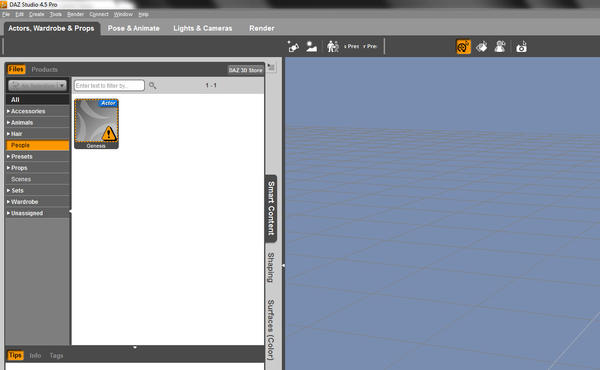Click the New Primitive toolbar icon
This screenshot has width=600, height=370.
click(x=293, y=47)
